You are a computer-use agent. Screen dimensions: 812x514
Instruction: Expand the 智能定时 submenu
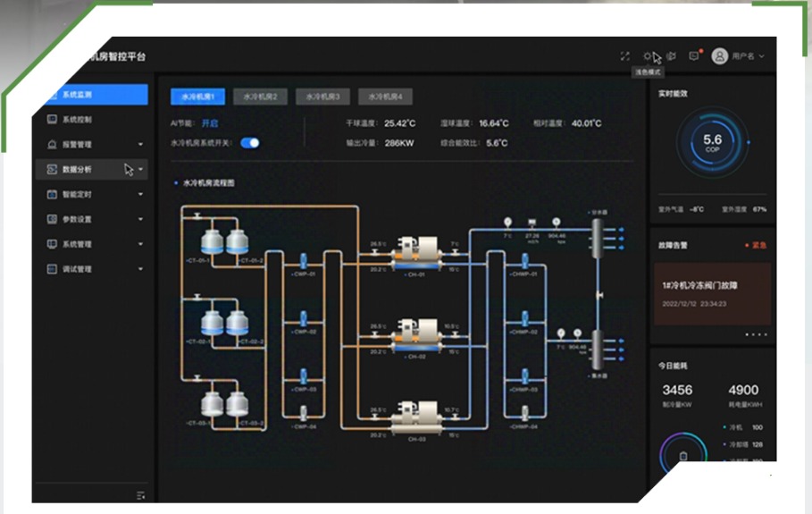click(x=140, y=195)
